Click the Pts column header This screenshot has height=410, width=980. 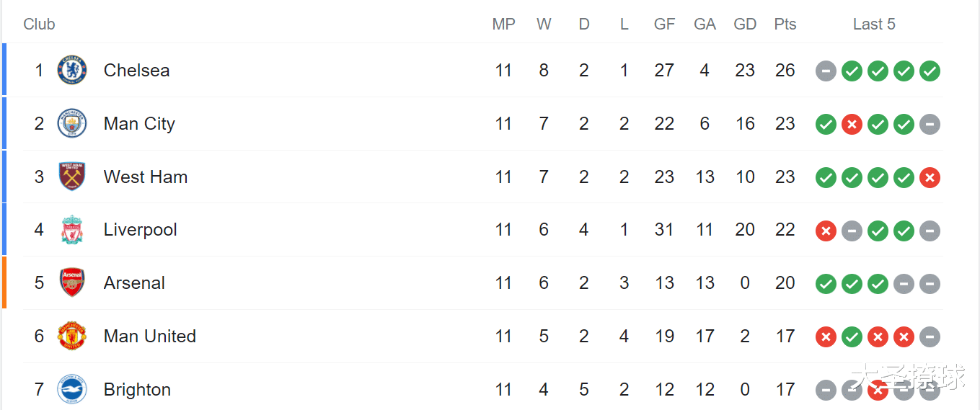click(x=785, y=24)
